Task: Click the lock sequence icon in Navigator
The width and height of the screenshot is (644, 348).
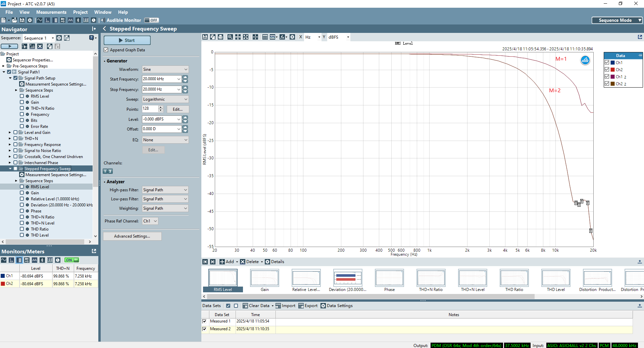Action: (67, 38)
